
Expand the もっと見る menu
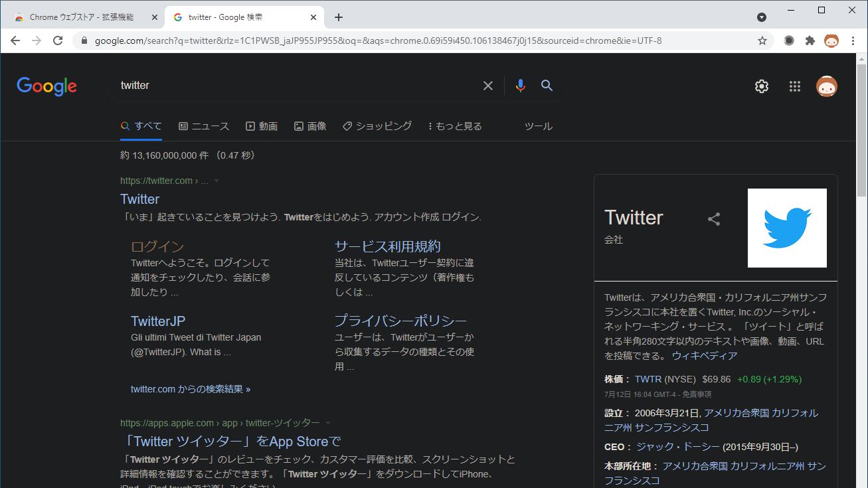pyautogui.click(x=456, y=126)
